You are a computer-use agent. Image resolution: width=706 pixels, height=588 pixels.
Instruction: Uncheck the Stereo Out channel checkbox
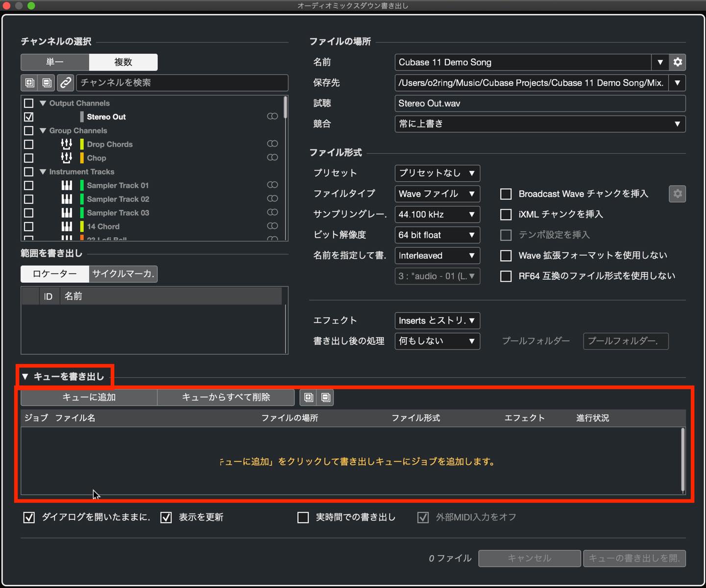29,117
